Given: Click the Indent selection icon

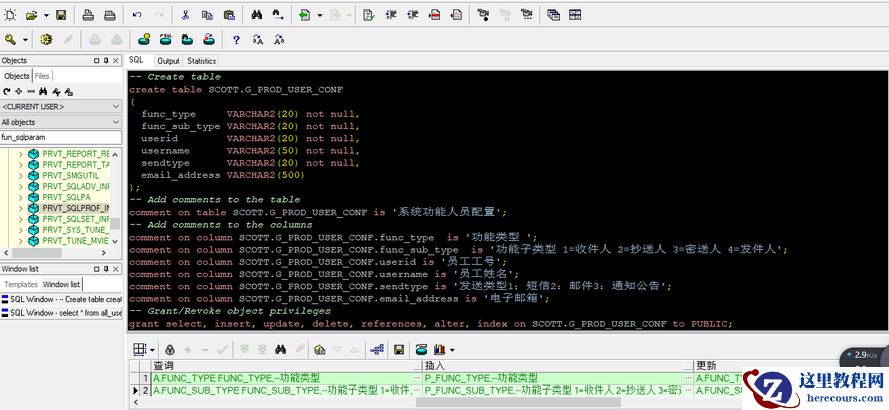Looking at the screenshot, I should coord(391,15).
